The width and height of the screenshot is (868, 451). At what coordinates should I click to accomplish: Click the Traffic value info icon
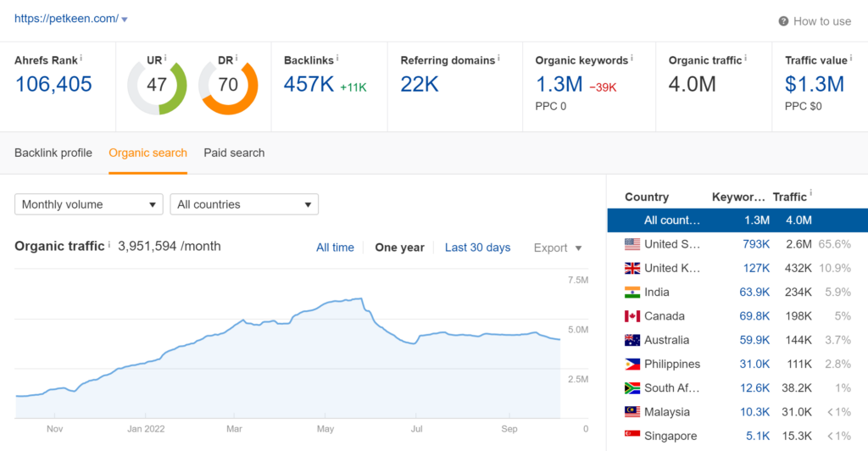pyautogui.click(x=851, y=58)
